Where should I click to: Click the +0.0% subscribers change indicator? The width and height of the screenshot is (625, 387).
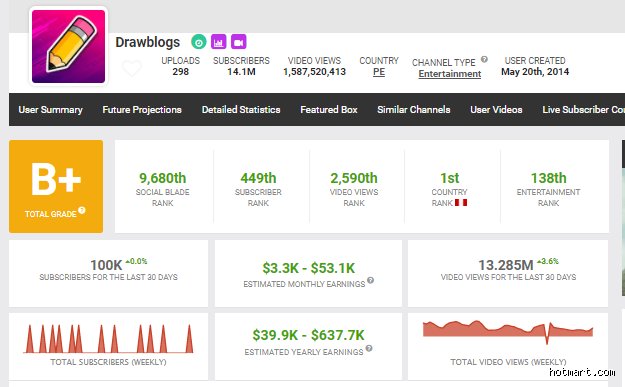pos(136,261)
